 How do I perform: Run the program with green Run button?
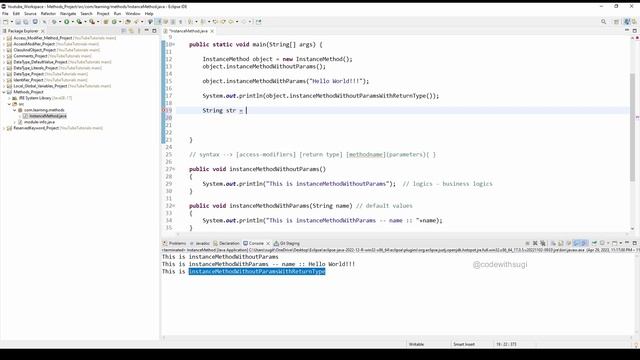(66, 22)
